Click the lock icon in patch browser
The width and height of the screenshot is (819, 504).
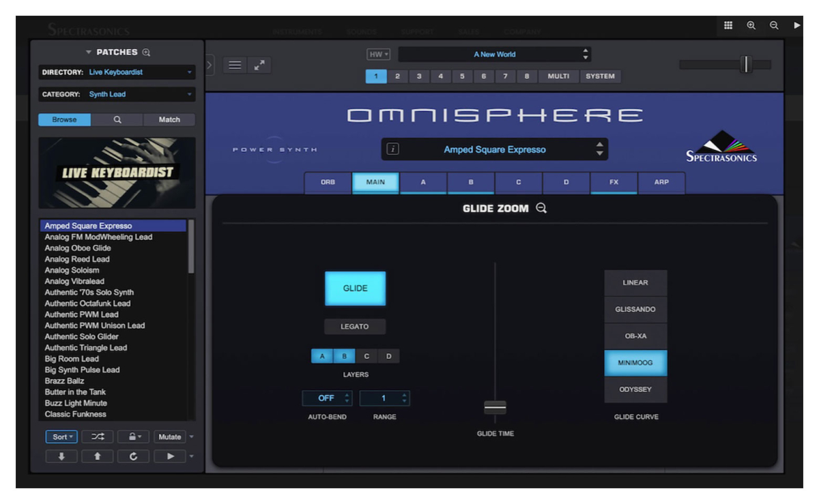133,437
